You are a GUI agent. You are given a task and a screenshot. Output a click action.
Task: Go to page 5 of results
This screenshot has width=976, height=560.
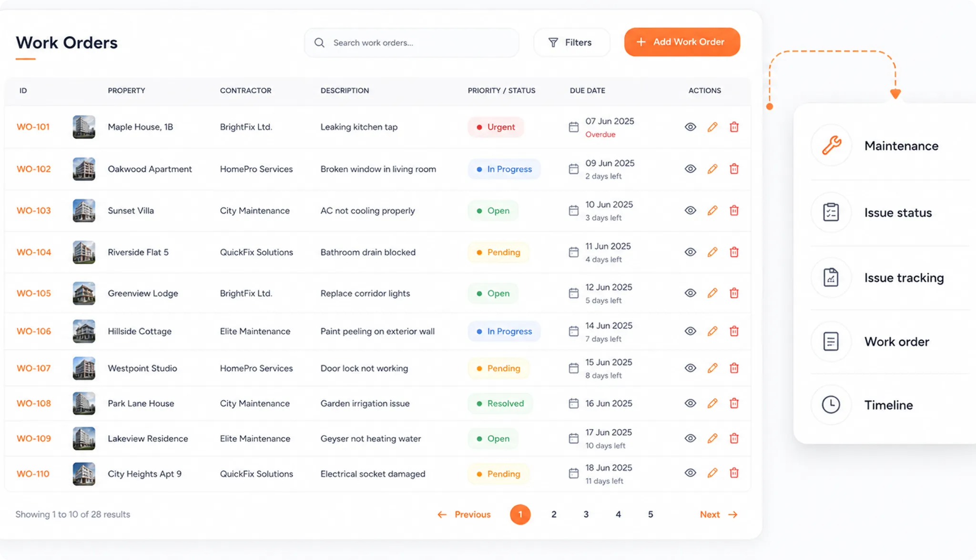(651, 514)
